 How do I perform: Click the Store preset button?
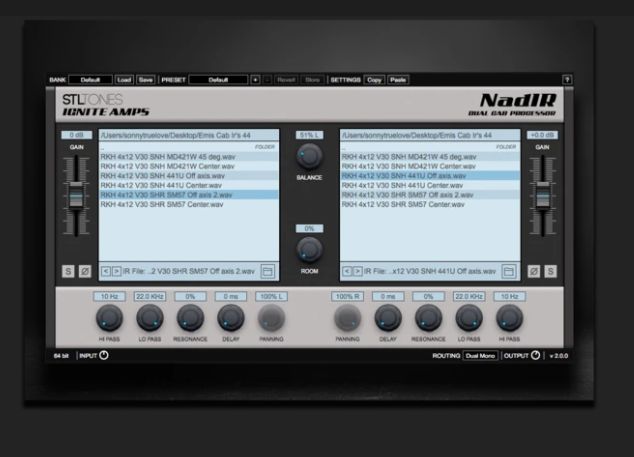pos(312,80)
